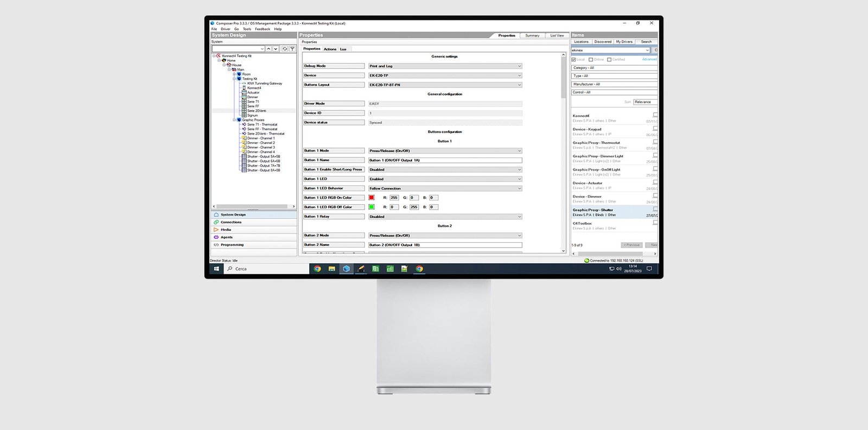Select the Signum keypad in tree

pyautogui.click(x=253, y=116)
